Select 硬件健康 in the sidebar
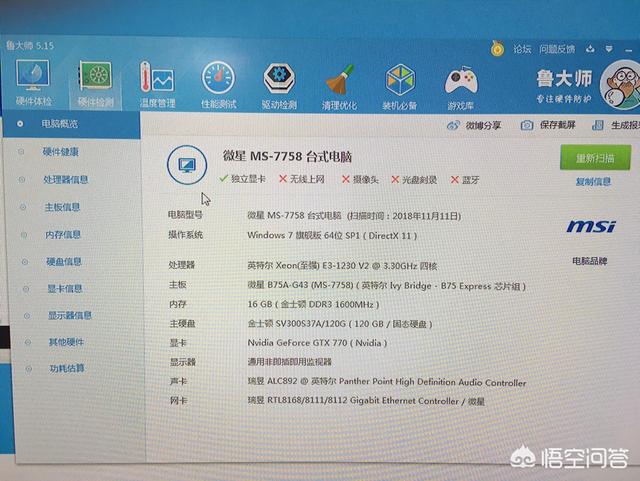Viewport: 640px width, 481px height. 60,152
